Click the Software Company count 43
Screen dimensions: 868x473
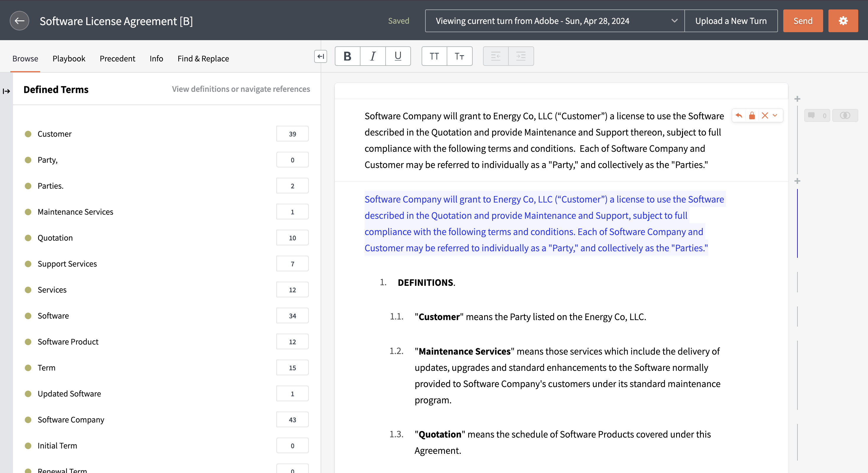point(293,420)
